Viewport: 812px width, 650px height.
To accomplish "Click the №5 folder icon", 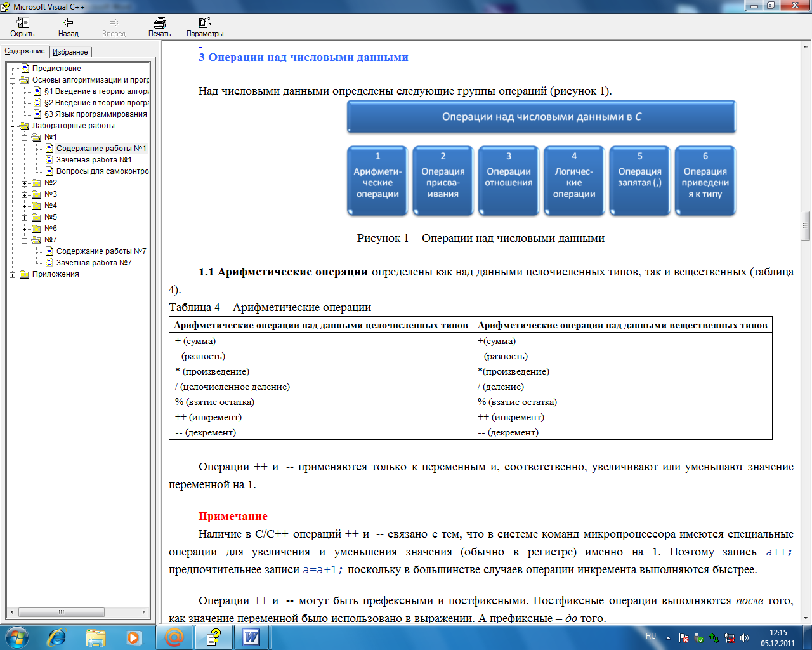I will point(37,217).
